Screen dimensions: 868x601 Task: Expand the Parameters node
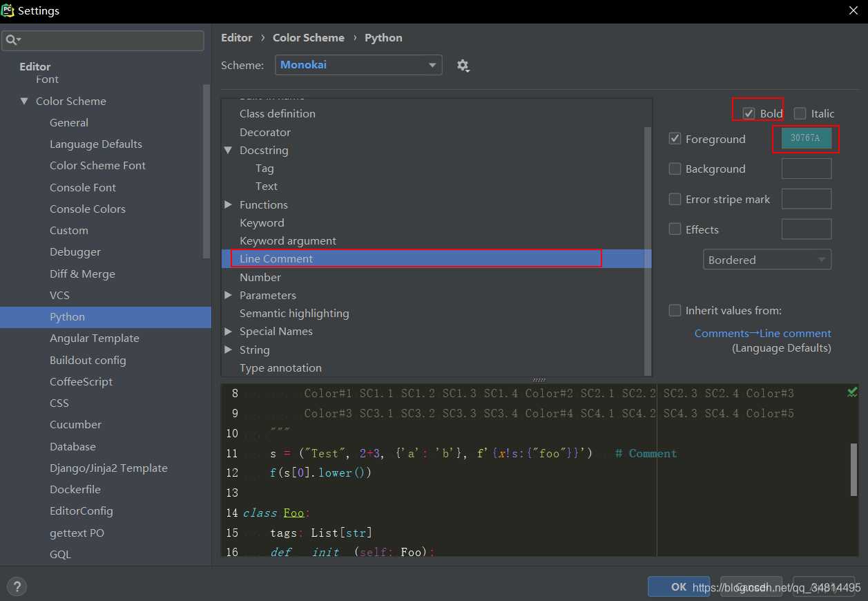point(228,295)
